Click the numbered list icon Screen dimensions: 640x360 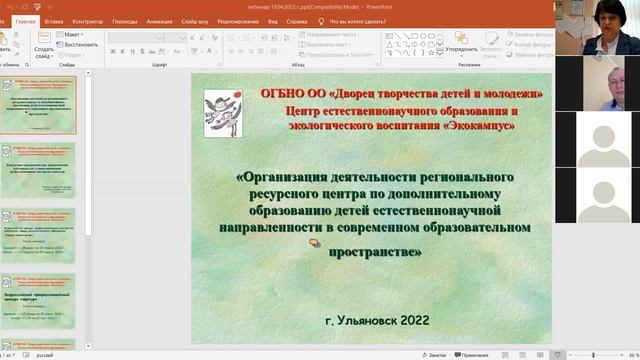tap(247, 38)
